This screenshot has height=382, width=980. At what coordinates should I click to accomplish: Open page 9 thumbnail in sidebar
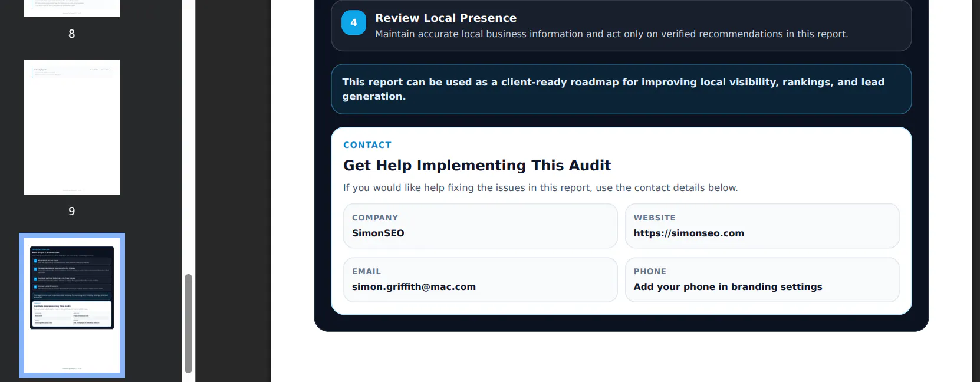coord(72,127)
